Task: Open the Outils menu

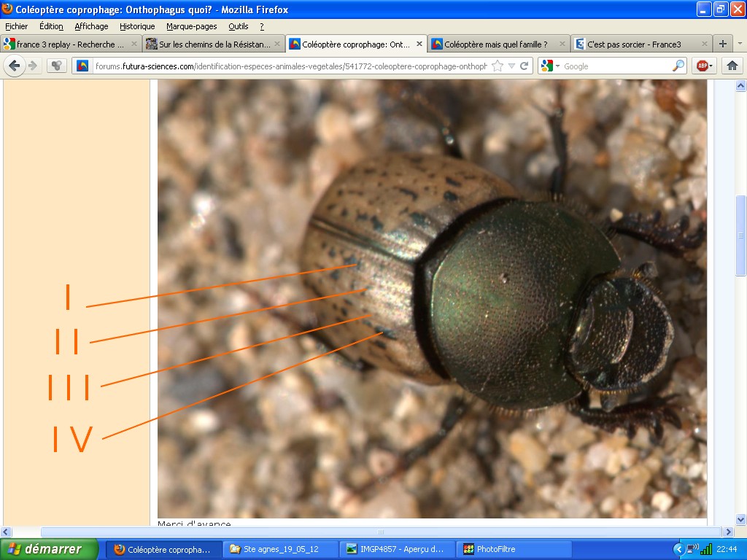Action: [x=239, y=26]
